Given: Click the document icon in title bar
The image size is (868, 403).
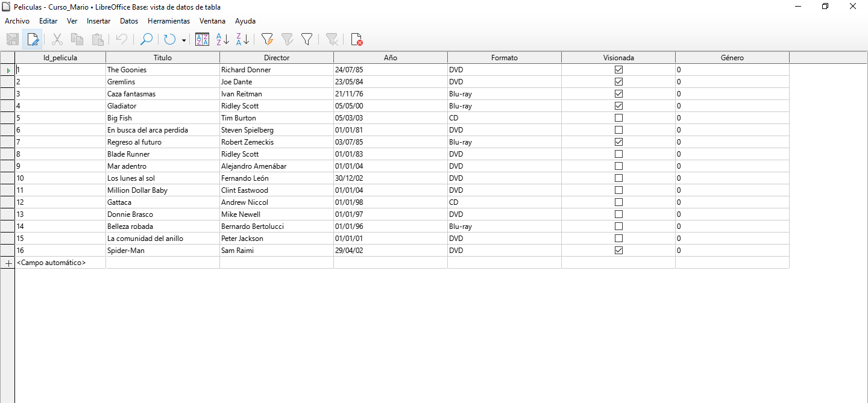Looking at the screenshot, I should coord(6,7).
